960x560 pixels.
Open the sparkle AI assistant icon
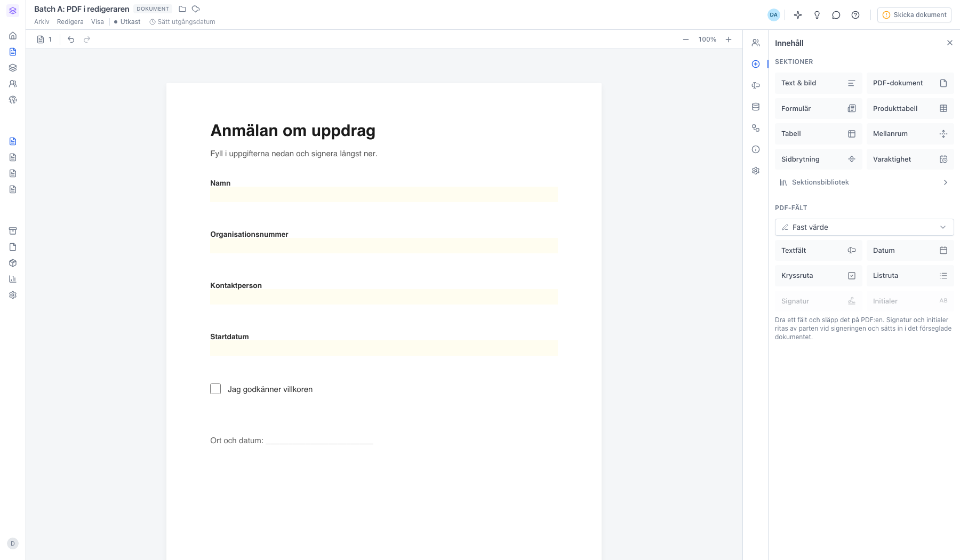click(798, 15)
